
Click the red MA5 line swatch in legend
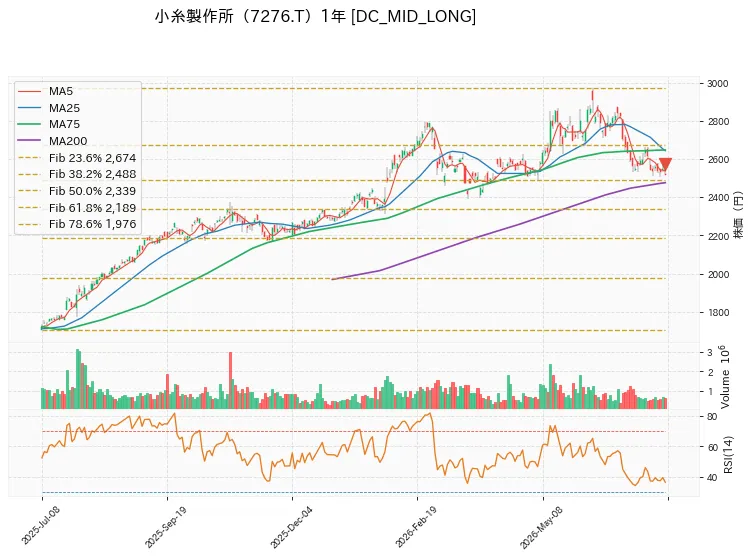coord(29,91)
